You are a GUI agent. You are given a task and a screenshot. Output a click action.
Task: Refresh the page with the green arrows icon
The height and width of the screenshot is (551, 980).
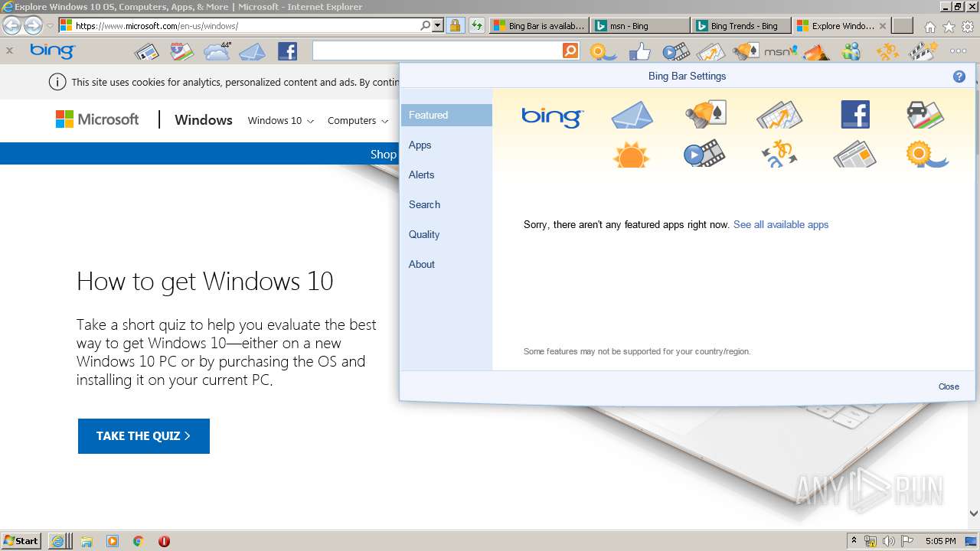point(476,25)
